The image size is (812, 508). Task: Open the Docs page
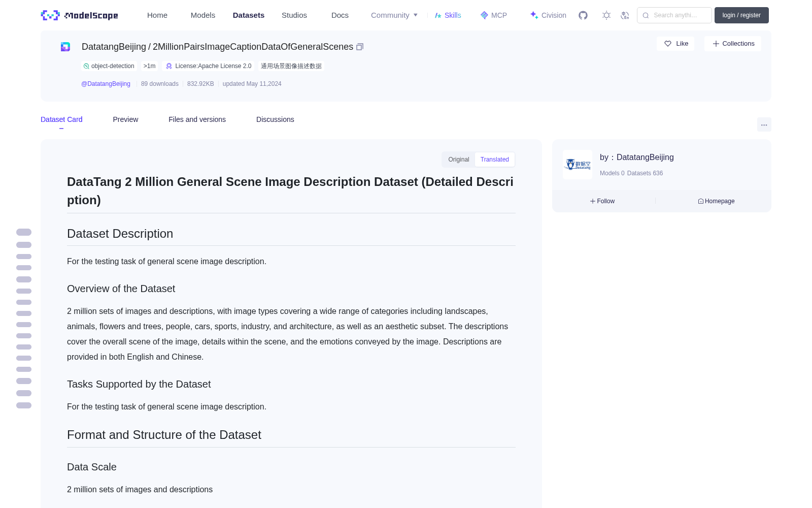(340, 15)
